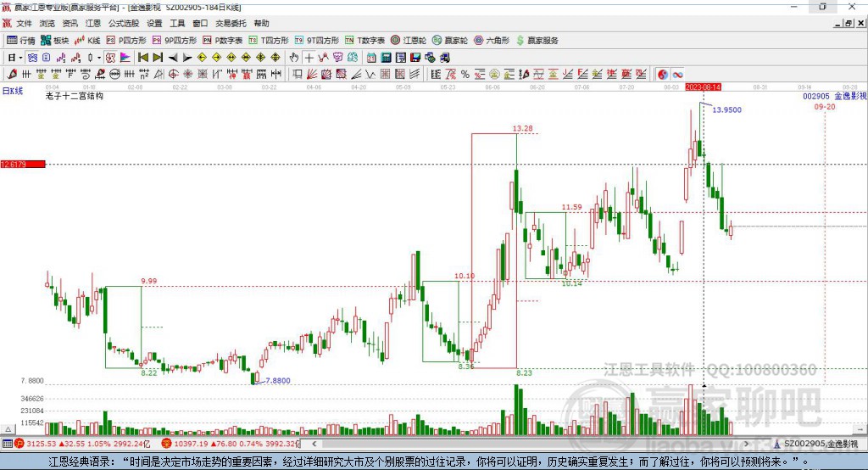Open the T数字表 tool
Viewport: 868px width, 470px height.
pos(364,41)
